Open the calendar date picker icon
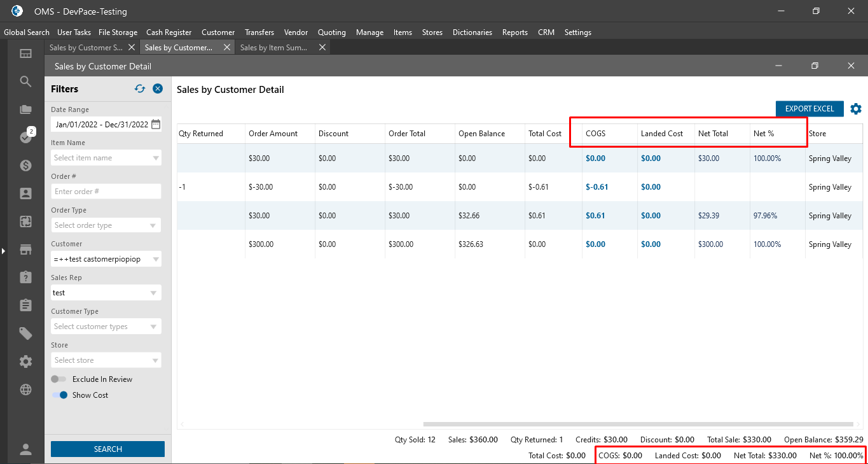 tap(156, 124)
